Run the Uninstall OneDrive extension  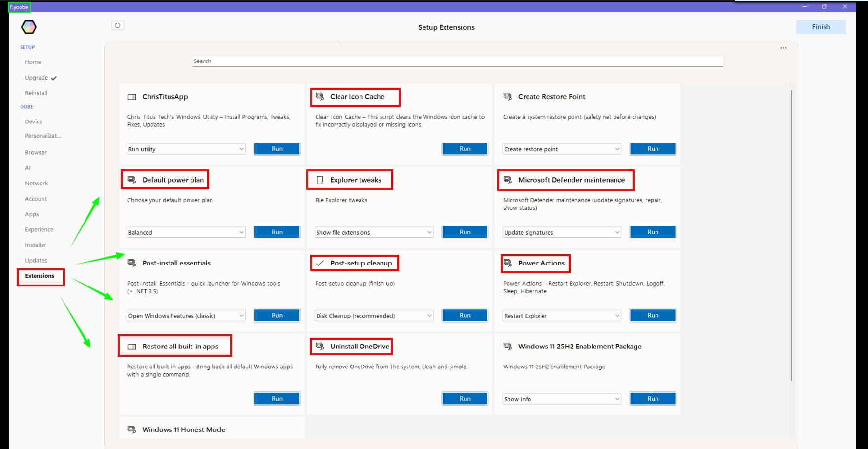465,399
